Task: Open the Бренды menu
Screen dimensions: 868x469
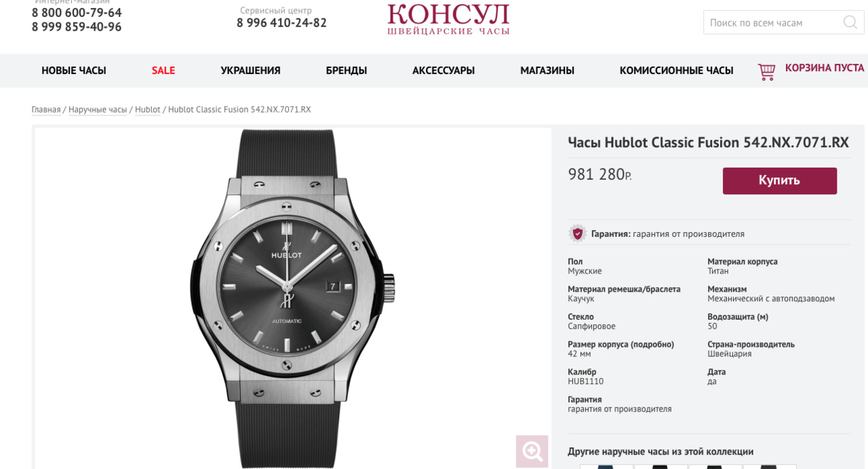Action: 347,71
